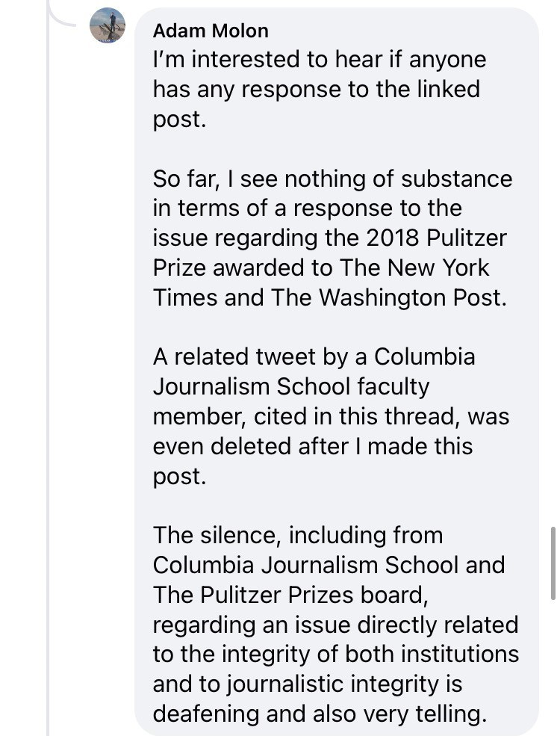Click the paragraph starting "So far, I see nothing"
The image size is (560, 736).
click(332, 238)
